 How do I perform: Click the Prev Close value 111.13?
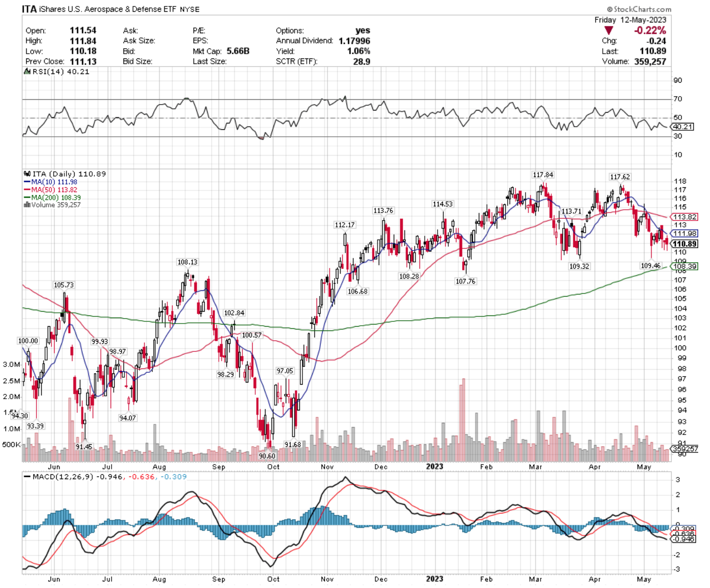tap(83, 61)
